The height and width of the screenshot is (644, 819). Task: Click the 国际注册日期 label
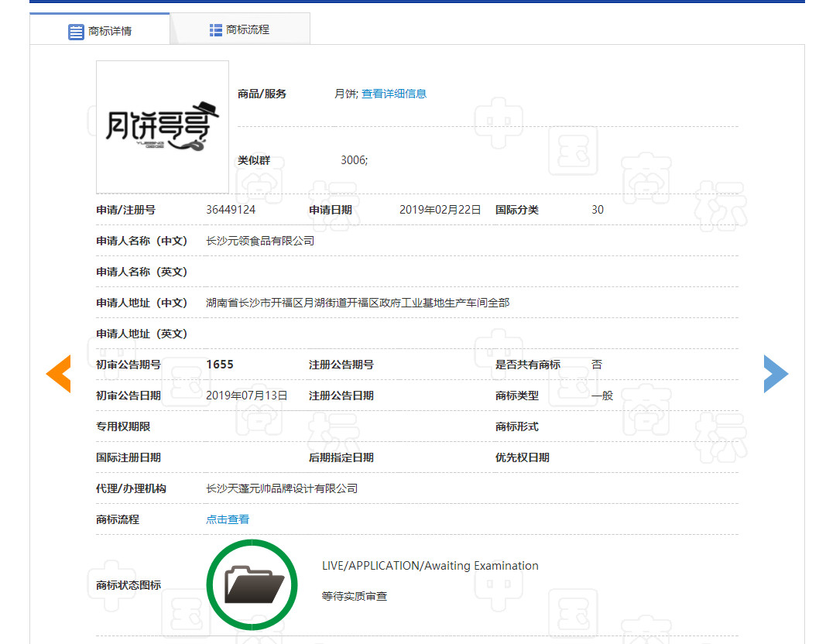click(x=128, y=457)
